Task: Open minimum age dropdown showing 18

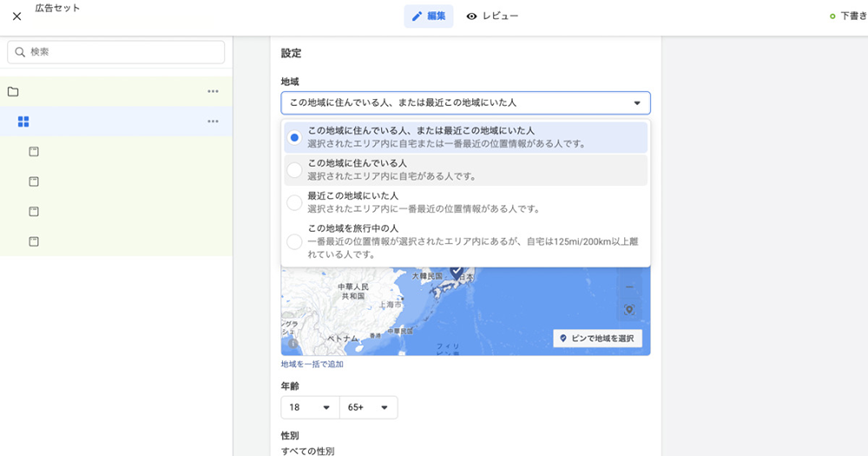Action: click(310, 407)
